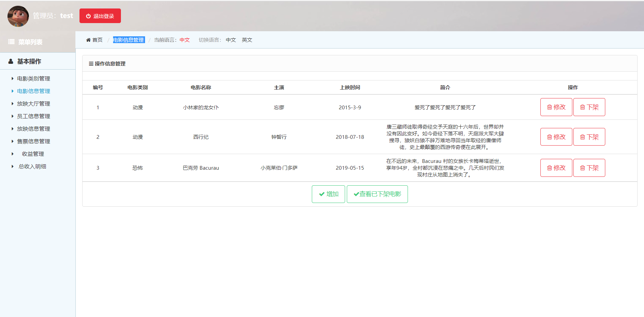Click the trash icon on 巴克劳's 修改 button
Viewport: 644px width, 317px height.
pos(550,168)
